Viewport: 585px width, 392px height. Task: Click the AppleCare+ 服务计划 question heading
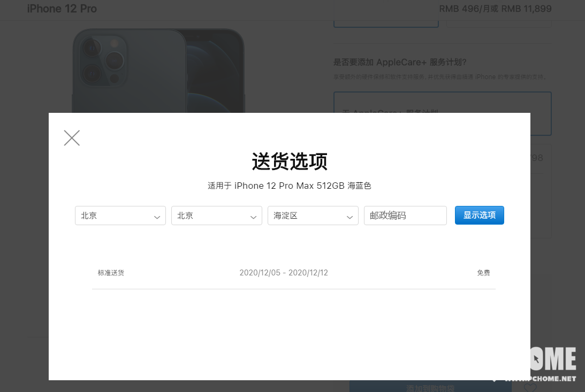pyautogui.click(x=400, y=62)
